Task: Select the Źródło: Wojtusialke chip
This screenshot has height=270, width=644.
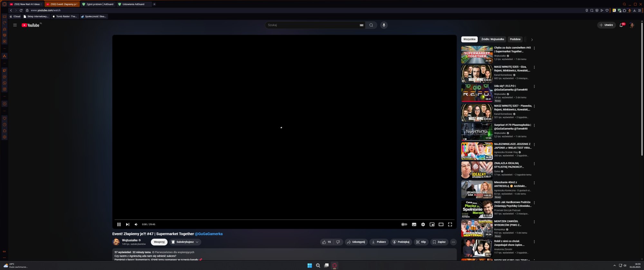Action: coord(493,39)
